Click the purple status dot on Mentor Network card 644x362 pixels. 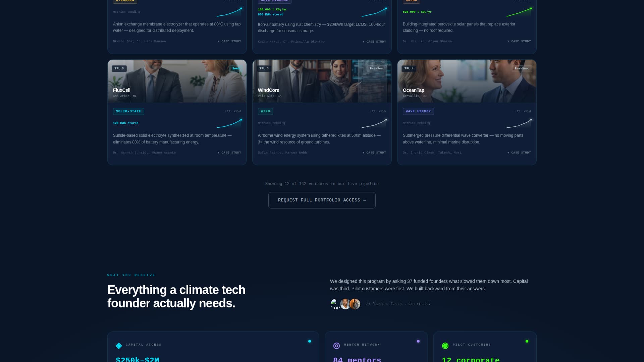[x=418, y=341]
